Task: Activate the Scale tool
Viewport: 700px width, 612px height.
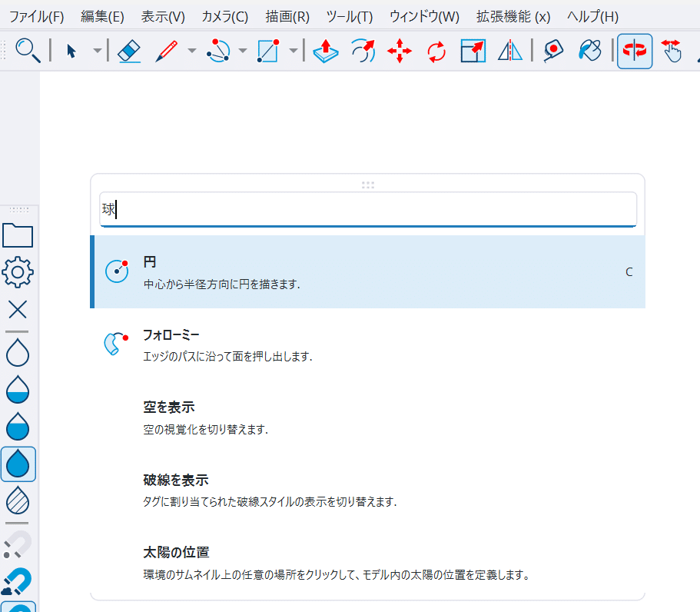Action: click(x=473, y=51)
